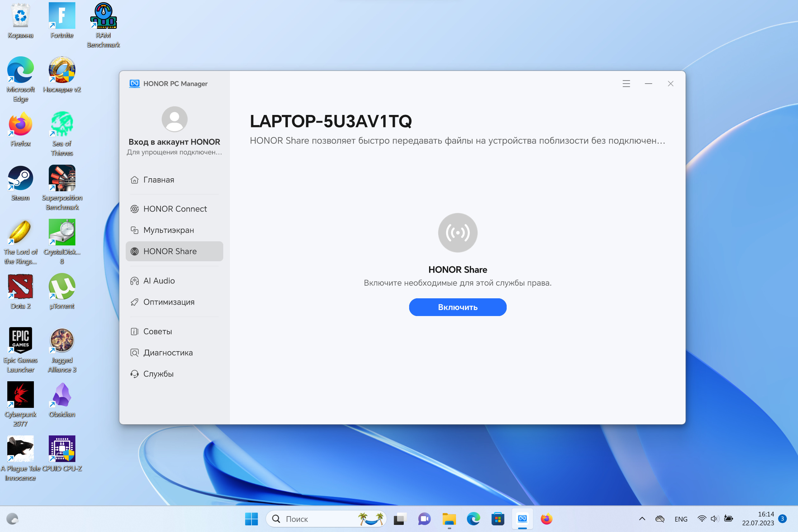
Task: Open HONOR Connect in the sidebar
Action: point(174,209)
